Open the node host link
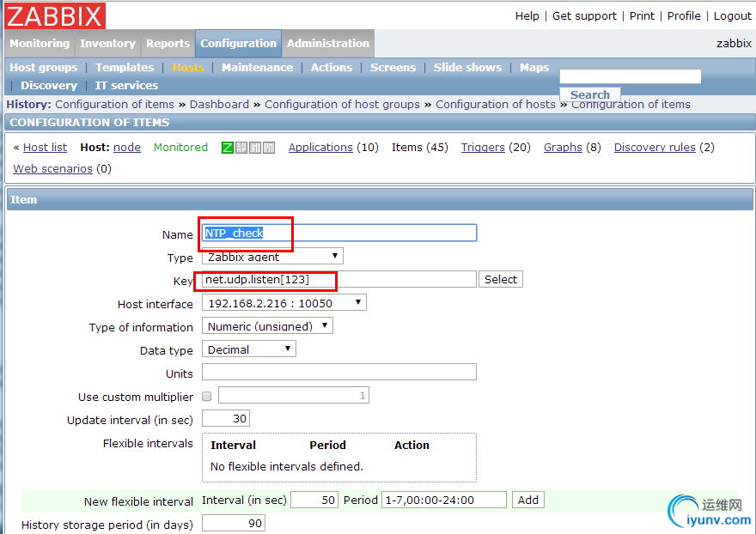This screenshot has height=534, width=756. (127, 148)
